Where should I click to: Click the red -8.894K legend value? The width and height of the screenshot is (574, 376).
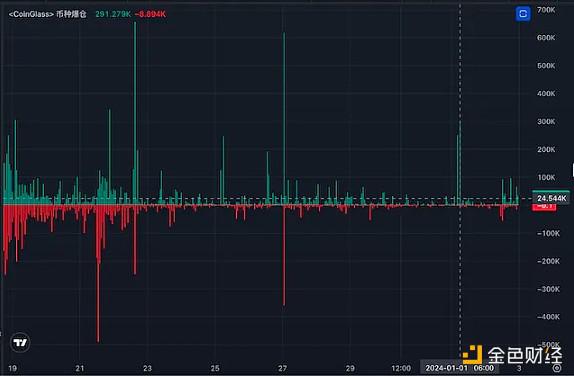[x=150, y=14]
